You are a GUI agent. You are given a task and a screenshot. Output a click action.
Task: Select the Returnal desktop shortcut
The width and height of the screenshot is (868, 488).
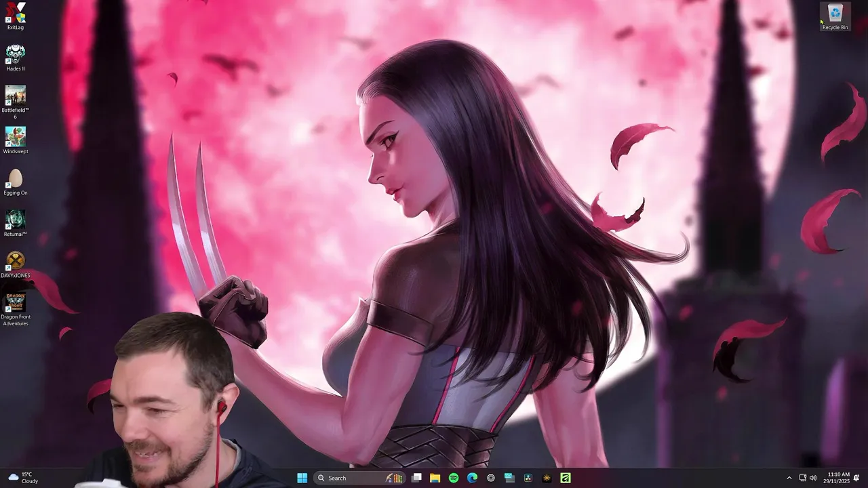15,223
